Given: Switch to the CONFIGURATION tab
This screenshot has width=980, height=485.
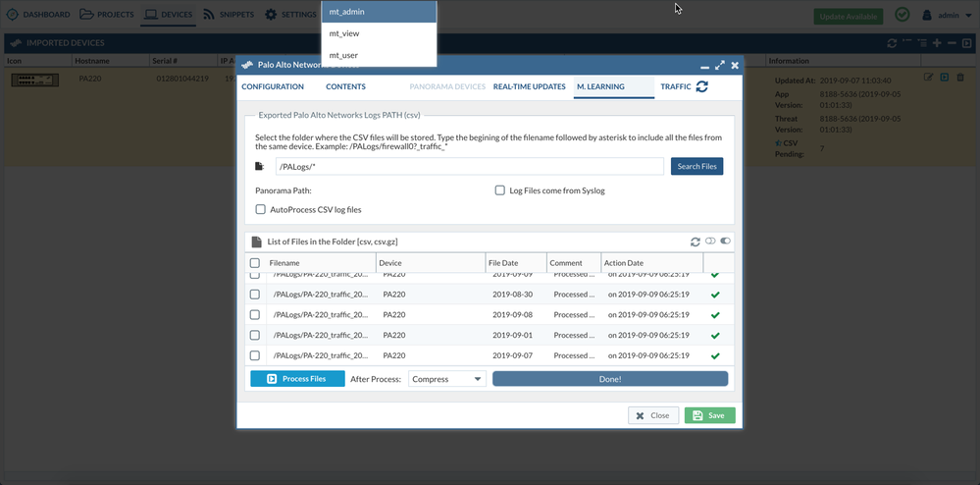Looking at the screenshot, I should (x=273, y=87).
